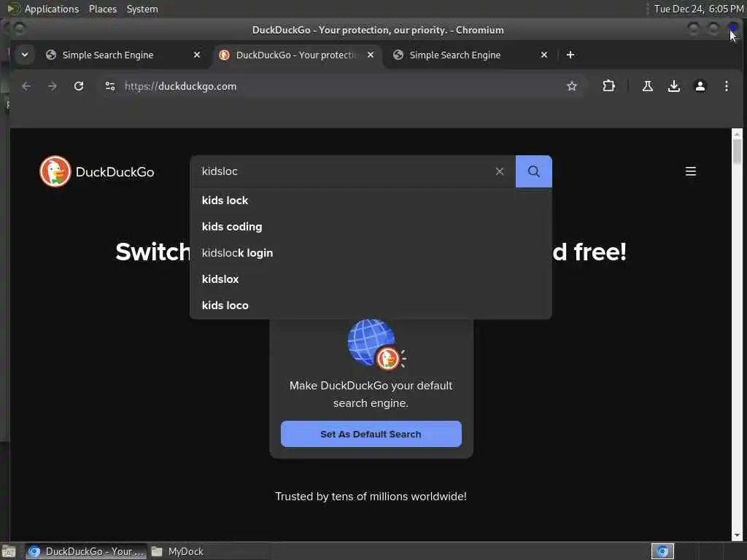The height and width of the screenshot is (560, 747).
Task: Open site information icon in address bar
Action: [x=110, y=86]
